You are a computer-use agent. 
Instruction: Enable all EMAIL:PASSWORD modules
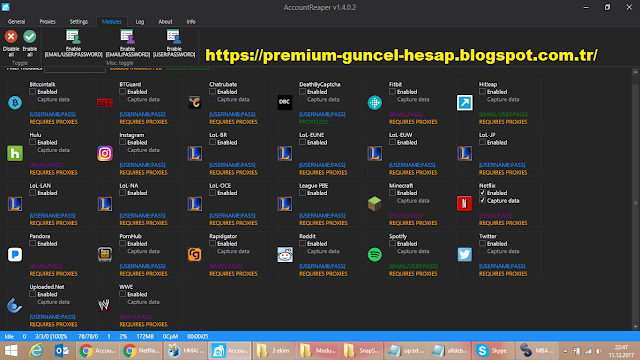pyautogui.click(x=127, y=43)
